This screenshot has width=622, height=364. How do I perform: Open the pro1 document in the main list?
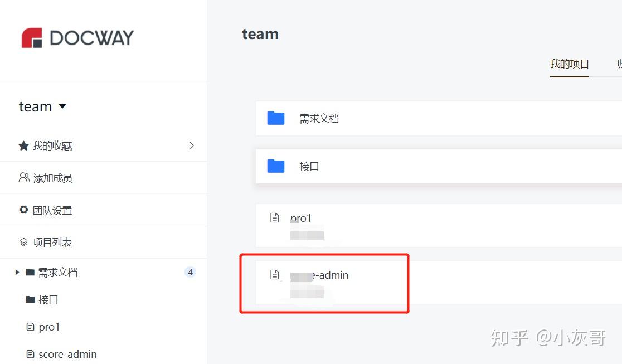(x=301, y=219)
